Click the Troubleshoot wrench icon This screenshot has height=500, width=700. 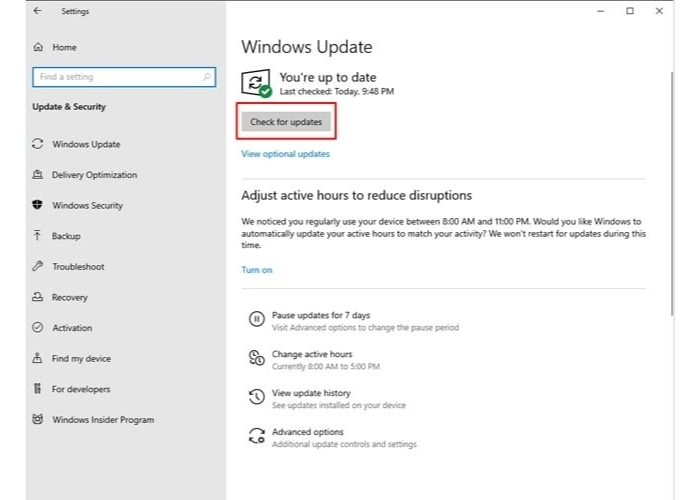(38, 266)
